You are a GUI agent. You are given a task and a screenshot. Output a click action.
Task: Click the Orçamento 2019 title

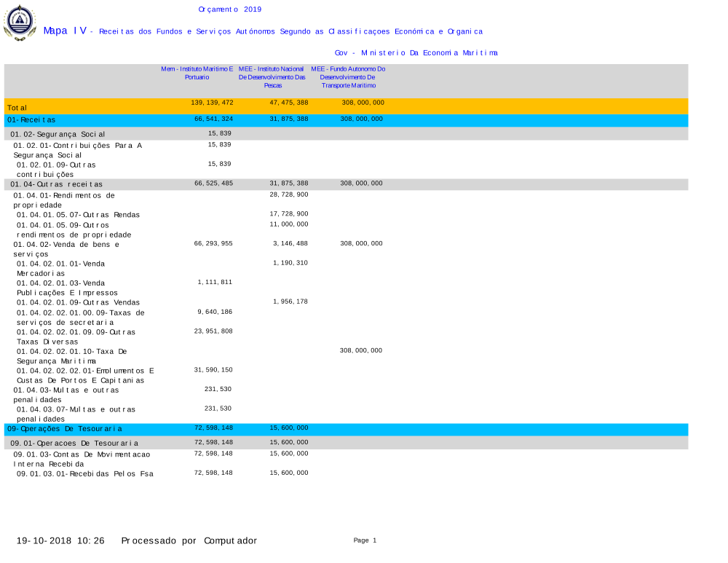pos(229,9)
